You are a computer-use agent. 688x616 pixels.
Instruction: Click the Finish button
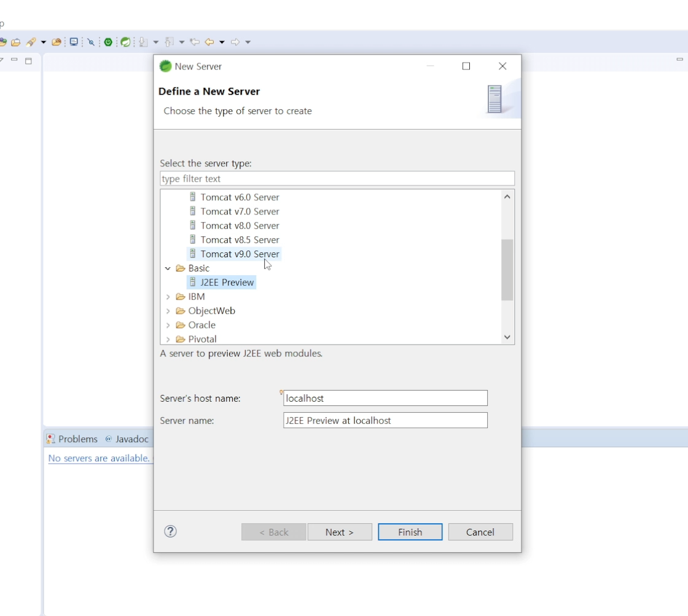pos(410,532)
